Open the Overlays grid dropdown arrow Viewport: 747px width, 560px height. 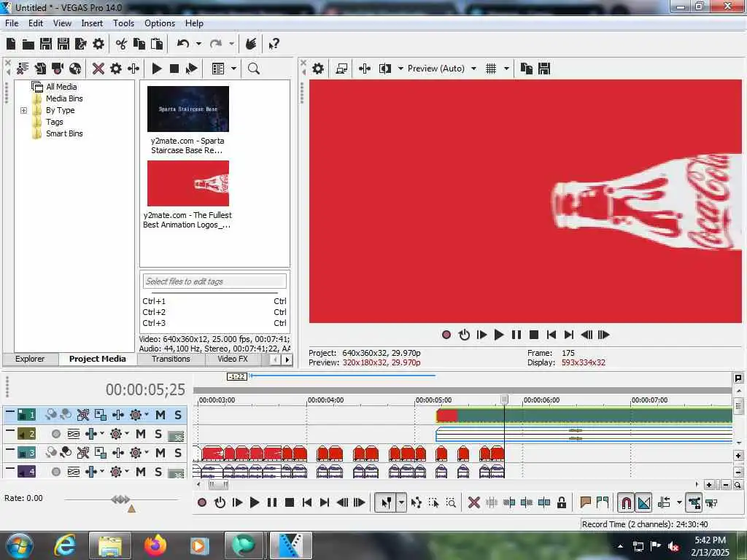coord(506,69)
